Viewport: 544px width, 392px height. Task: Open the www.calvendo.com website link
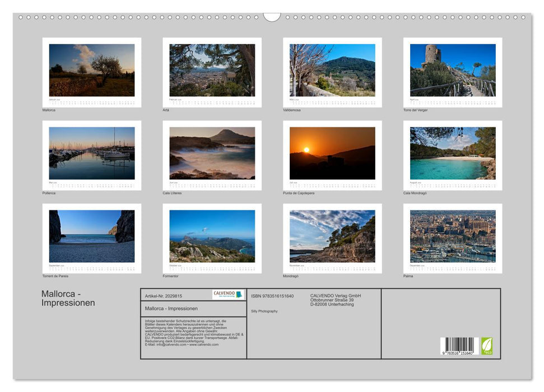tap(205, 345)
